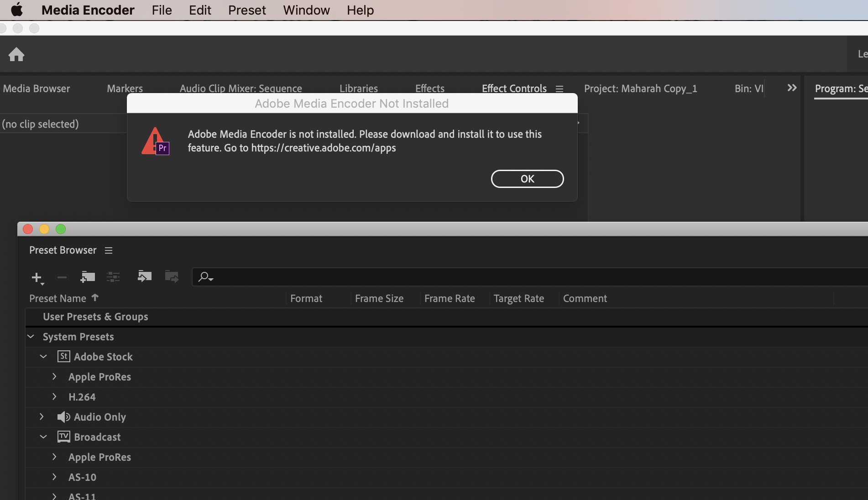The width and height of the screenshot is (868, 500).
Task: Expand the H.264 presets
Action: 54,397
